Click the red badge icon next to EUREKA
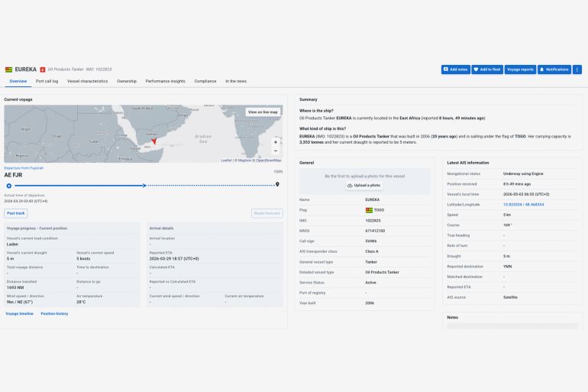Image resolution: width=588 pixels, height=392 pixels. pos(43,70)
